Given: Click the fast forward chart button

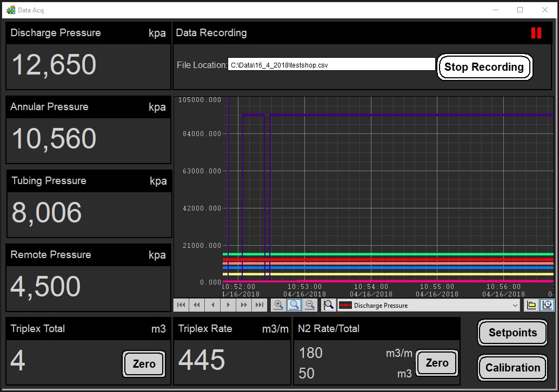Looking at the screenshot, I should [x=244, y=305].
